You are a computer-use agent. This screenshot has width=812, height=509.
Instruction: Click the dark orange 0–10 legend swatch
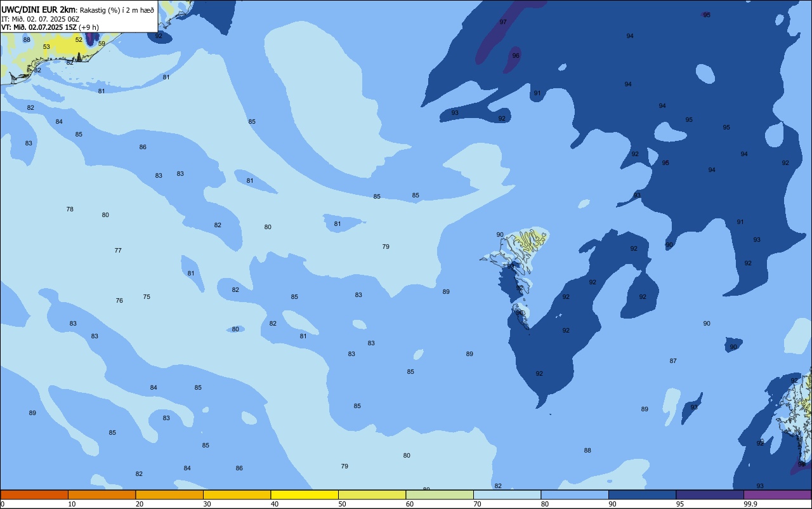[34, 494]
